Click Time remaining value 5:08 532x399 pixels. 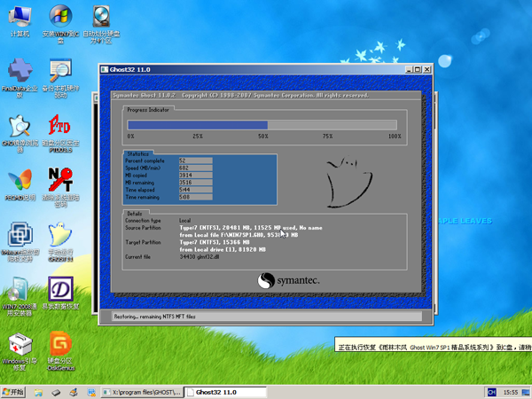coord(196,197)
